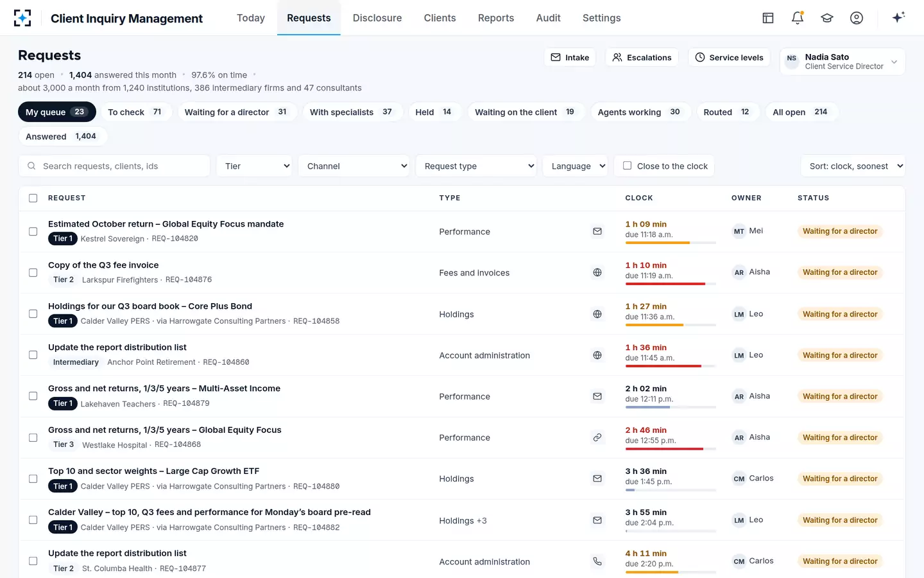
Task: Click the email channel icon for REQ-104880
Action: click(x=597, y=478)
